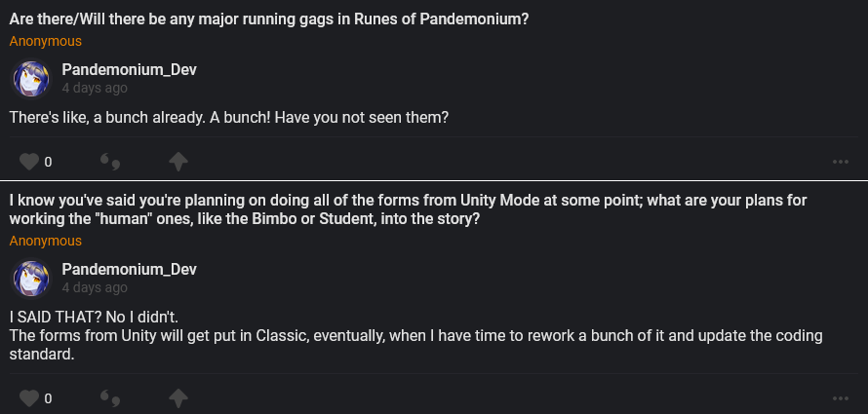Click Anonymous under the Unity Mode question
This screenshot has height=414, width=868.
[x=46, y=241]
